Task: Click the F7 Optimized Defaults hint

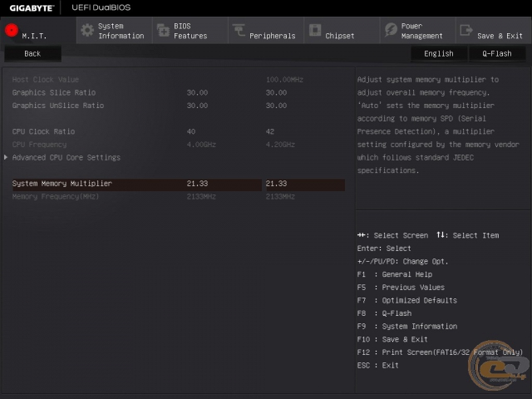Action: 407,300
